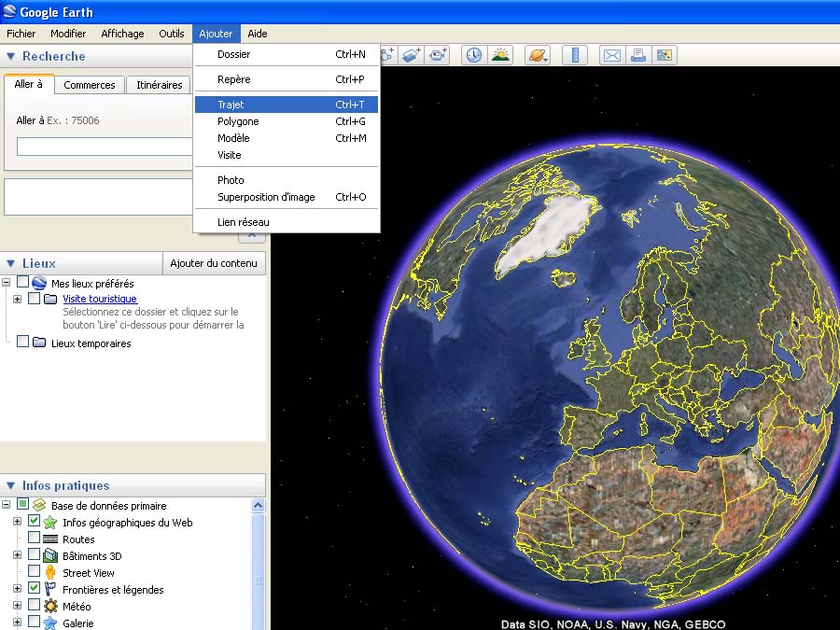Enable the Routes layer checkbox
This screenshot has height=630, width=840.
tap(35, 539)
